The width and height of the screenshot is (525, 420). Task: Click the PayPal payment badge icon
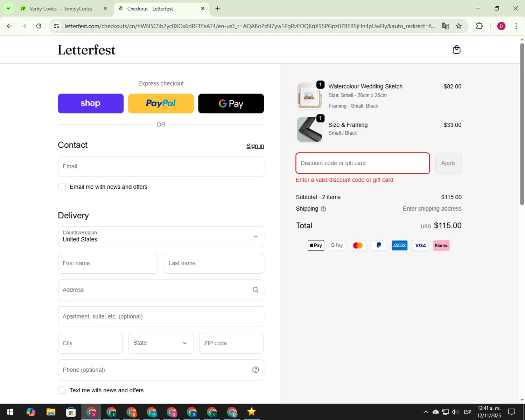[x=379, y=245]
